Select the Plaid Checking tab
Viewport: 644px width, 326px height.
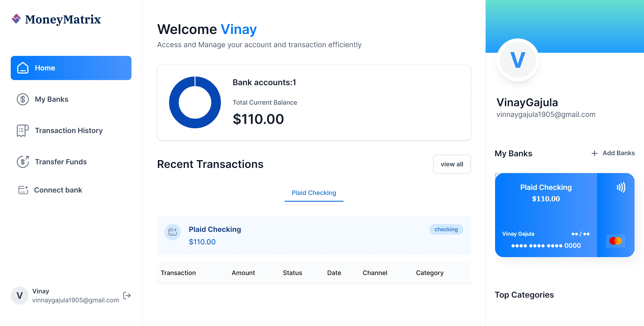[314, 193]
